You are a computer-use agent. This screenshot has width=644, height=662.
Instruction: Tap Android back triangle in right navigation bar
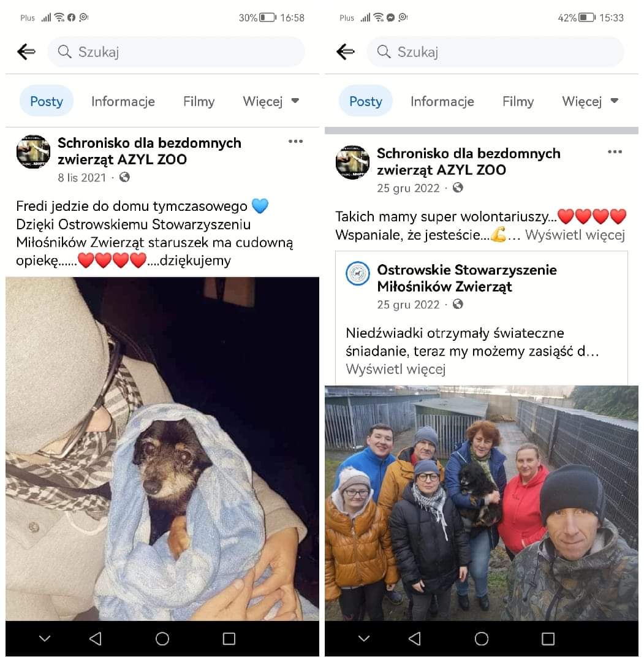pos(415,638)
